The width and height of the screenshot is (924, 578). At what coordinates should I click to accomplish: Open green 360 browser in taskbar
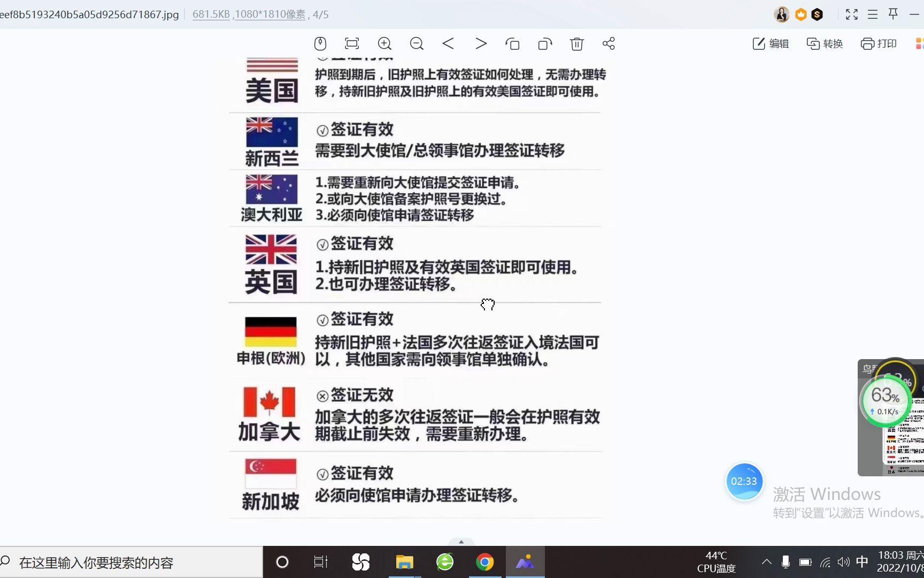tap(445, 562)
